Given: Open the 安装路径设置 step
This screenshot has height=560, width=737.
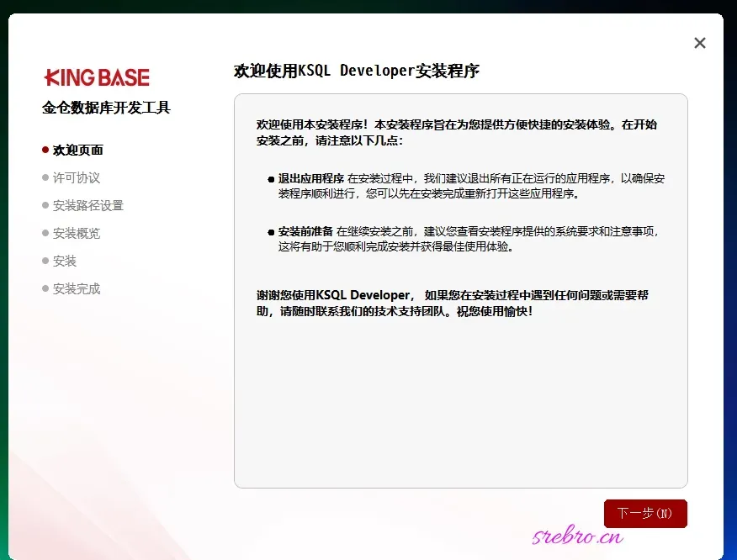Looking at the screenshot, I should [87, 205].
